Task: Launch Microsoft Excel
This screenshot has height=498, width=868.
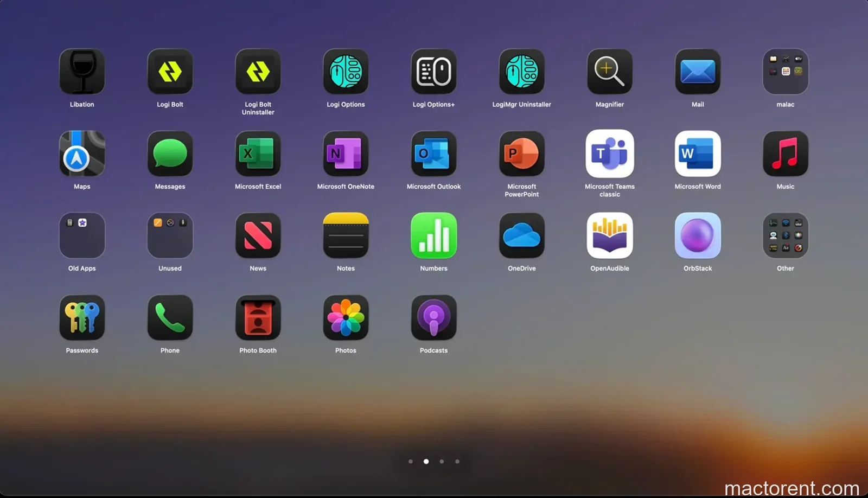Action: pyautogui.click(x=258, y=154)
